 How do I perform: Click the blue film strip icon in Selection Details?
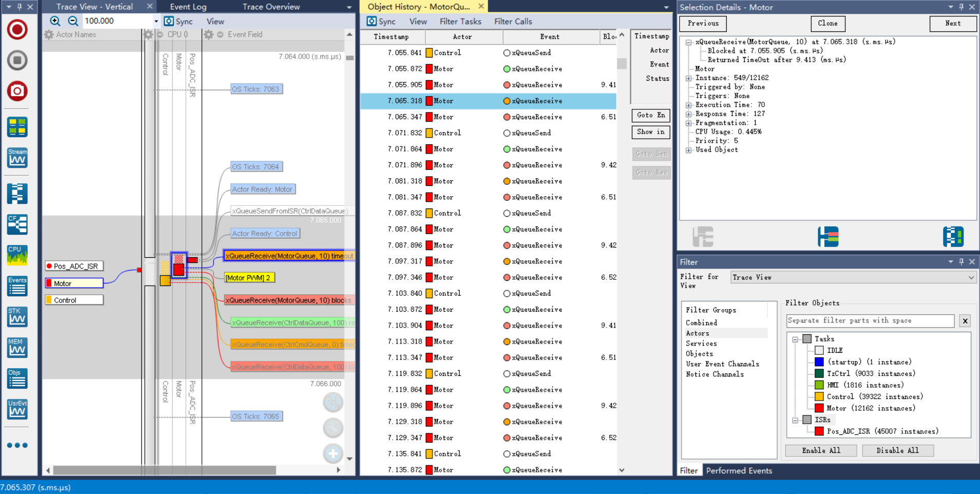pos(953,237)
